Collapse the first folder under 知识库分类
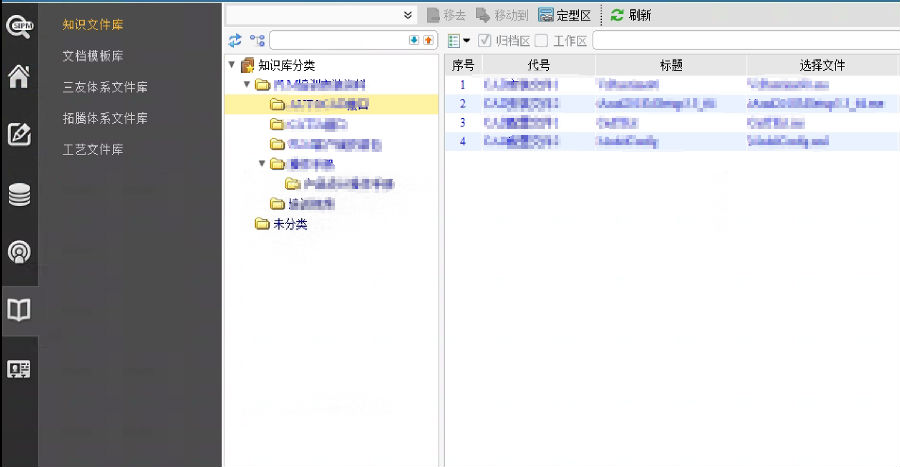The height and width of the screenshot is (467, 900). 247,84
